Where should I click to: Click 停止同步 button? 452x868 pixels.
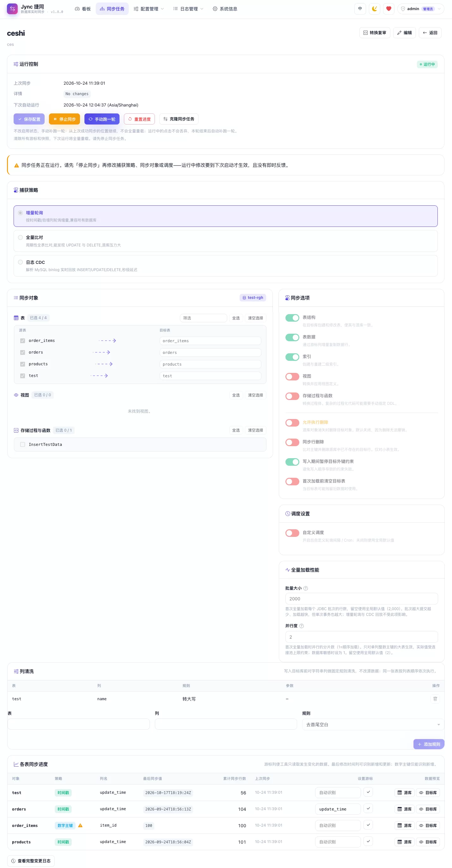tap(64, 119)
